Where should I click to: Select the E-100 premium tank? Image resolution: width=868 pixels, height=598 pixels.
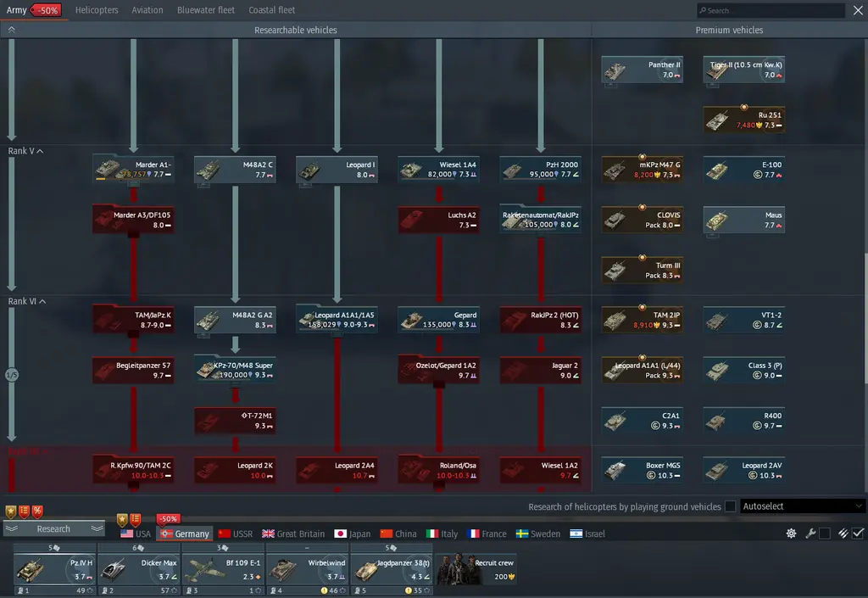(x=743, y=170)
